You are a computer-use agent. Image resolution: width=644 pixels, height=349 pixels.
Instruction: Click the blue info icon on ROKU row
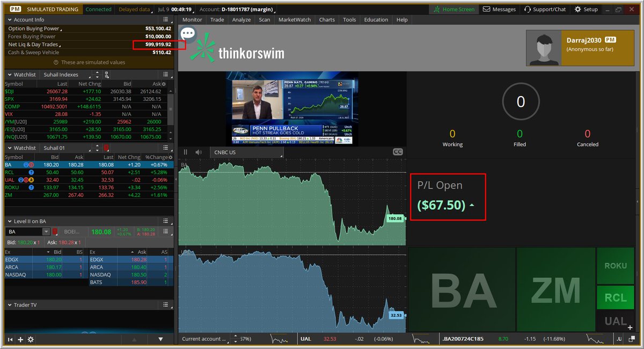tap(31, 187)
